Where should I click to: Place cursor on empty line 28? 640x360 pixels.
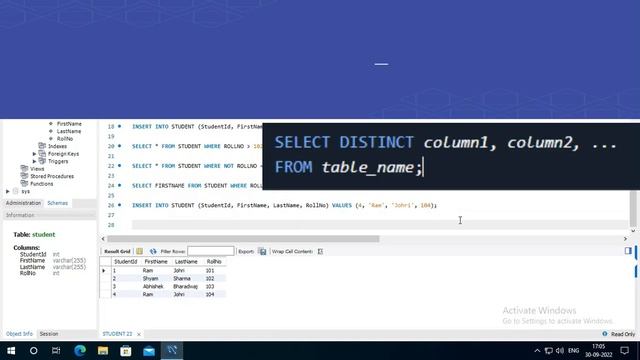pyautogui.click(x=380, y=225)
